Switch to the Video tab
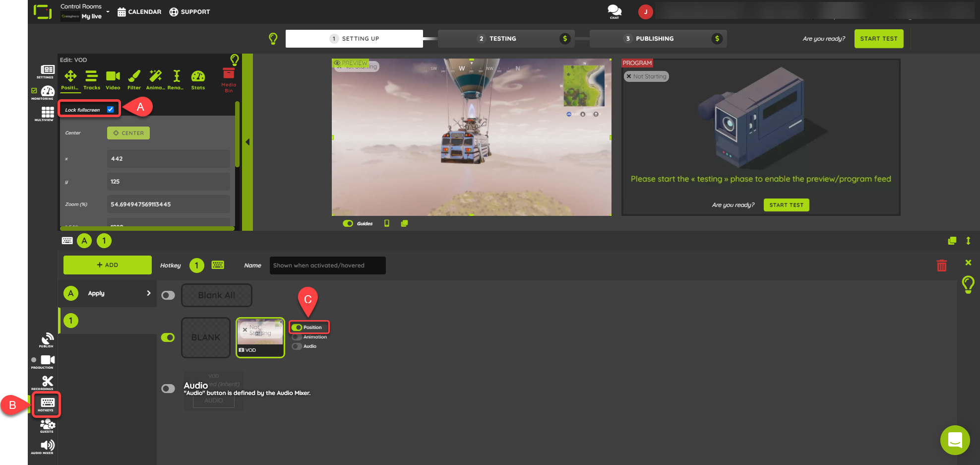 pyautogui.click(x=113, y=79)
